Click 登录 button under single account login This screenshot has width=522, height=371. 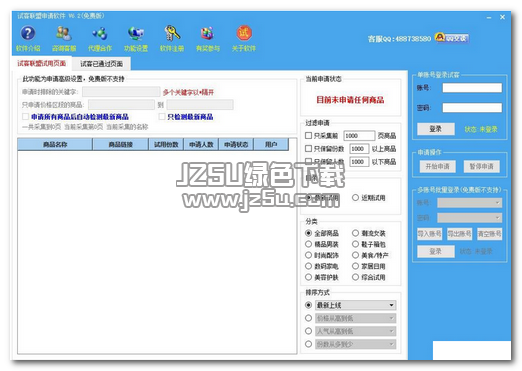pyautogui.click(x=436, y=129)
